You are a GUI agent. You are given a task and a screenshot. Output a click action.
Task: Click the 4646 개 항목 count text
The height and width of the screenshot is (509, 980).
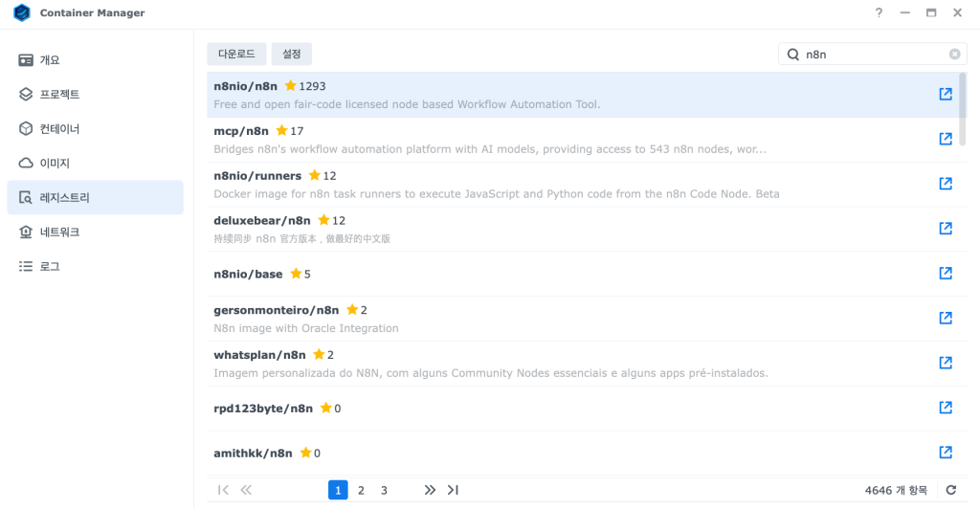896,490
